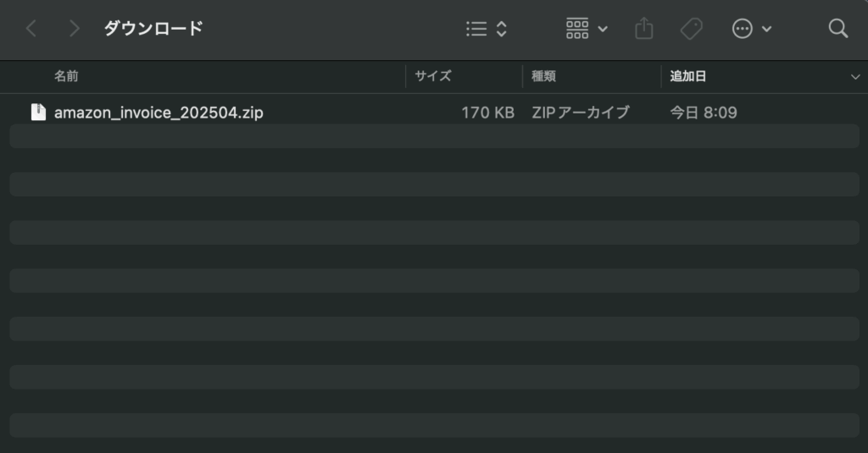The image size is (868, 453).
Task: Click the forward navigation arrow
Action: coord(74,29)
